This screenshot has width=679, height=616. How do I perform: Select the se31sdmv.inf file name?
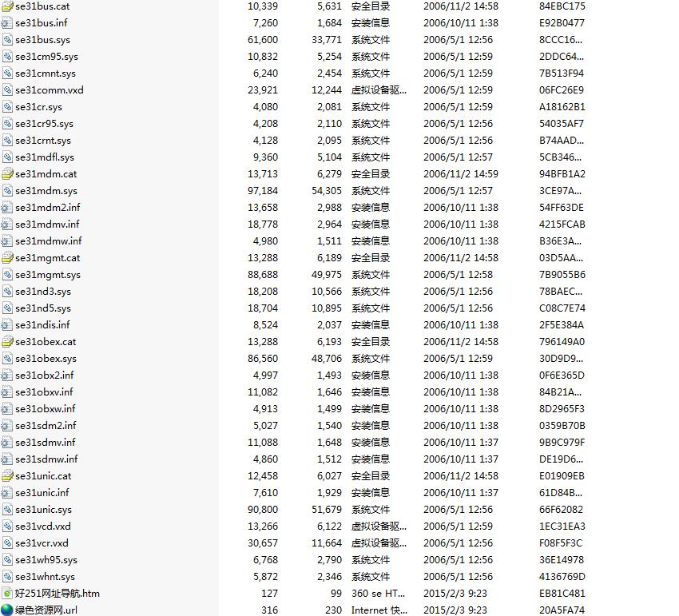tap(46, 443)
